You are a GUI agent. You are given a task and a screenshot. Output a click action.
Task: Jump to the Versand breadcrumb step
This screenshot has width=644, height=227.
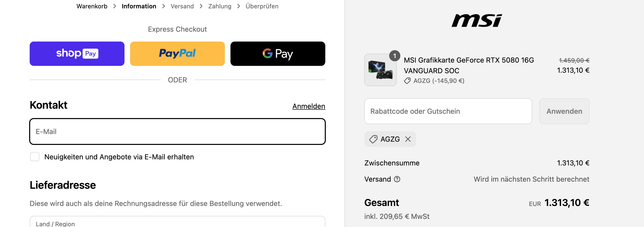(x=182, y=6)
